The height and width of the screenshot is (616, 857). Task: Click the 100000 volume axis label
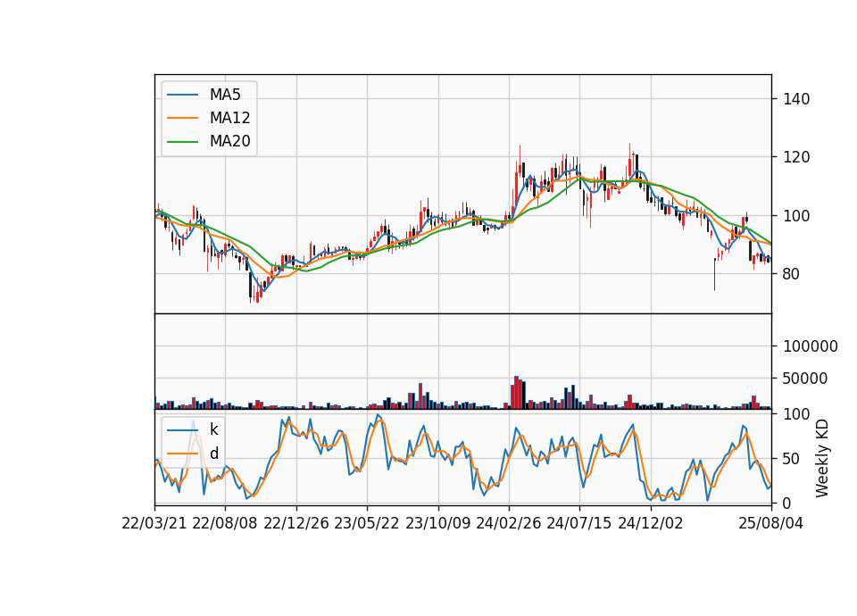pos(810,346)
